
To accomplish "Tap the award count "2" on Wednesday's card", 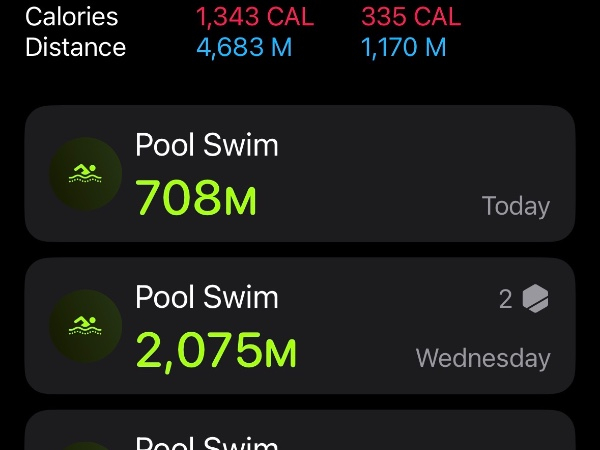I will (506, 298).
